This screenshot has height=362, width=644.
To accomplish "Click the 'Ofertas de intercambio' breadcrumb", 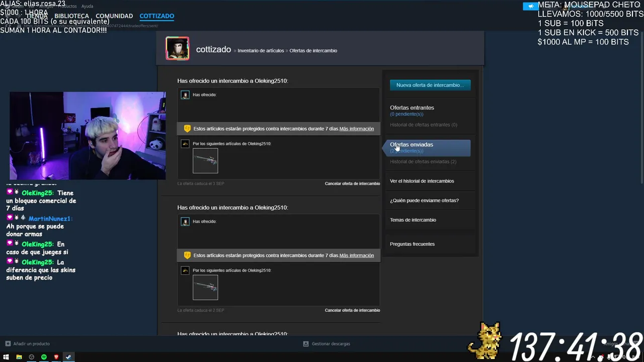I will pyautogui.click(x=313, y=51).
